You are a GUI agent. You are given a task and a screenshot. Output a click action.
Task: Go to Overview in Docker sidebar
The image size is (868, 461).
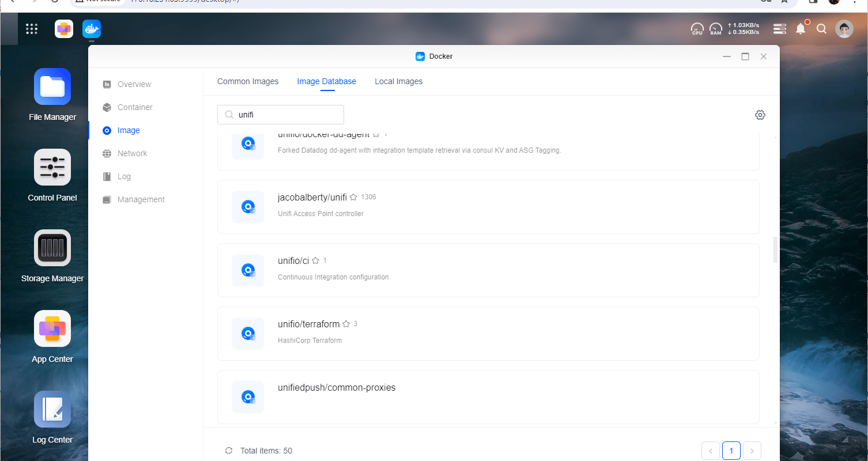(134, 84)
